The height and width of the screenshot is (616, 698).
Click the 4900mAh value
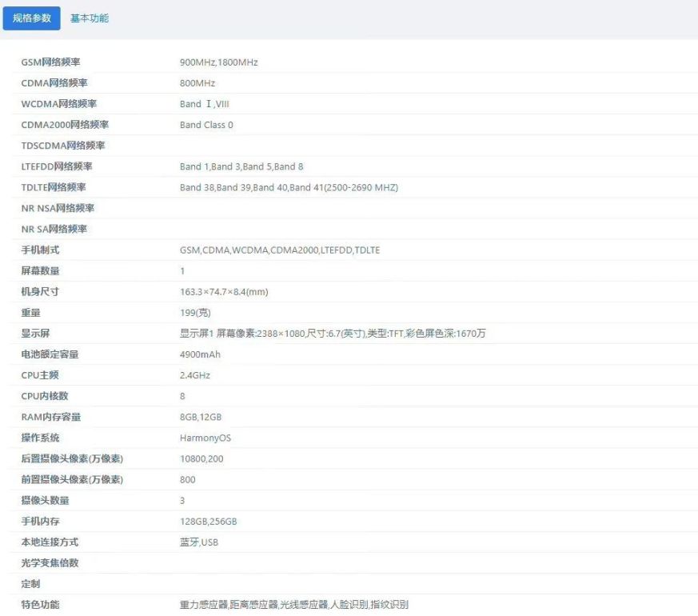coord(201,354)
